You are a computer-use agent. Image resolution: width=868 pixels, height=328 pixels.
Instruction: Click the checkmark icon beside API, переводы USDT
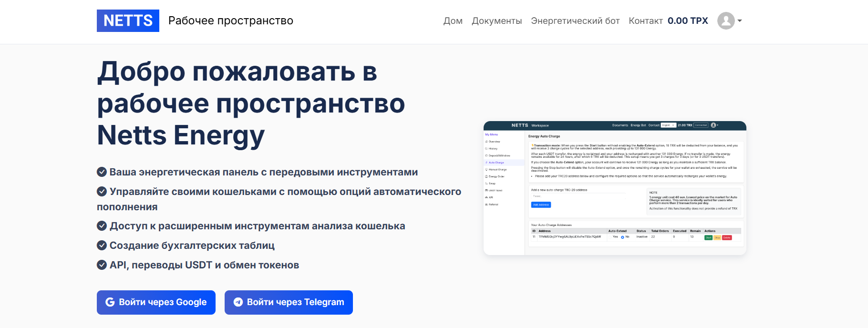coord(102,265)
